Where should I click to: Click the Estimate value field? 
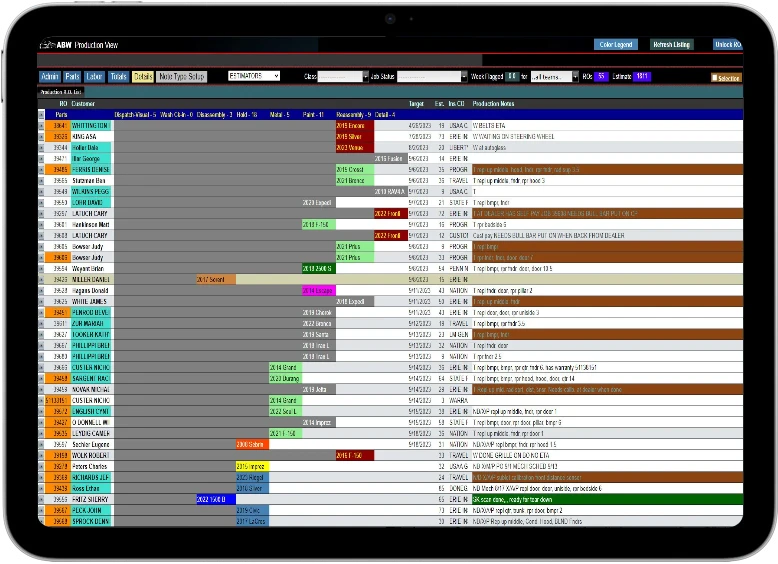click(642, 76)
